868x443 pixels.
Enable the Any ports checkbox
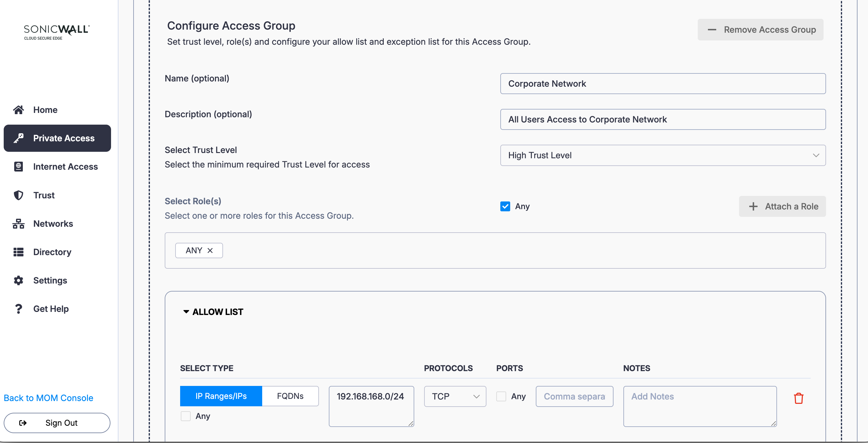tap(501, 396)
